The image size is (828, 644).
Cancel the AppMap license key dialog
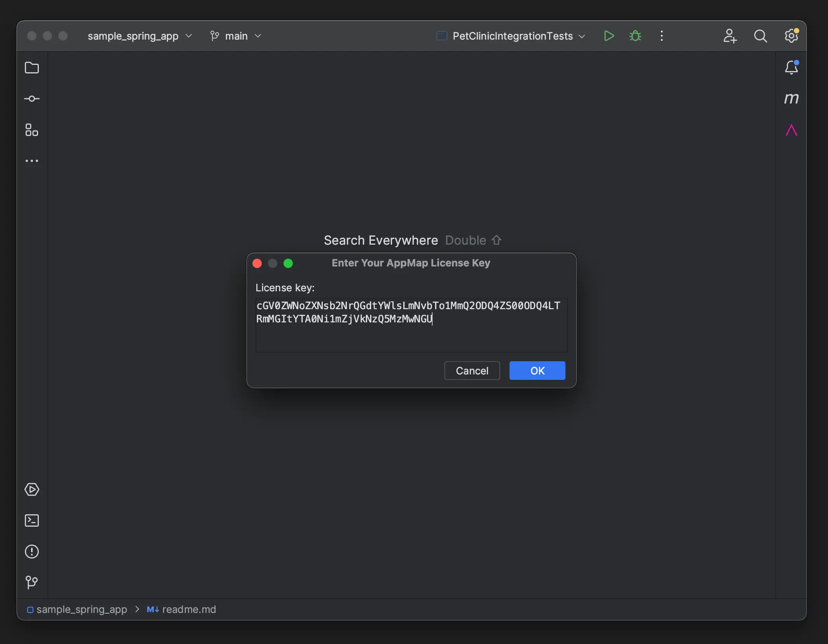(472, 371)
